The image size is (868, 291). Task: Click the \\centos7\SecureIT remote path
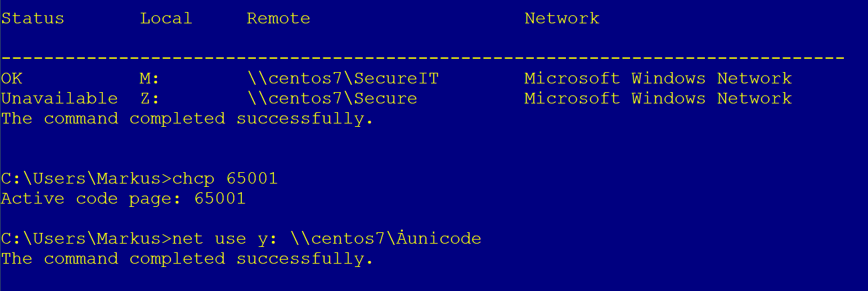click(x=342, y=79)
